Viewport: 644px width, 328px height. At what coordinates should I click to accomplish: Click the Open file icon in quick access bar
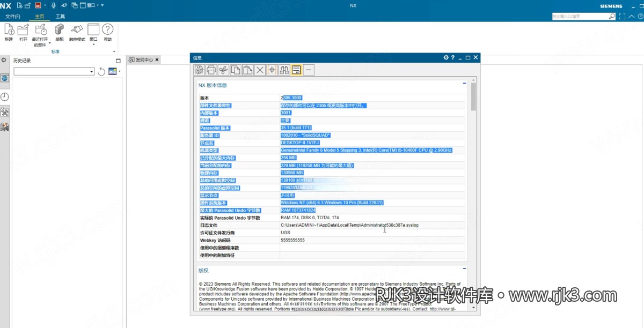pos(27,5)
